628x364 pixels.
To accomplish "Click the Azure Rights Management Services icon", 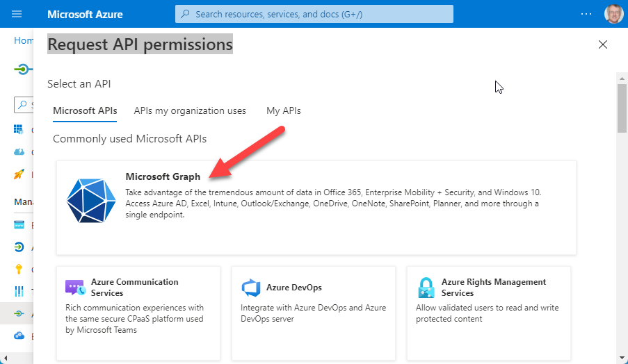I will (x=426, y=288).
